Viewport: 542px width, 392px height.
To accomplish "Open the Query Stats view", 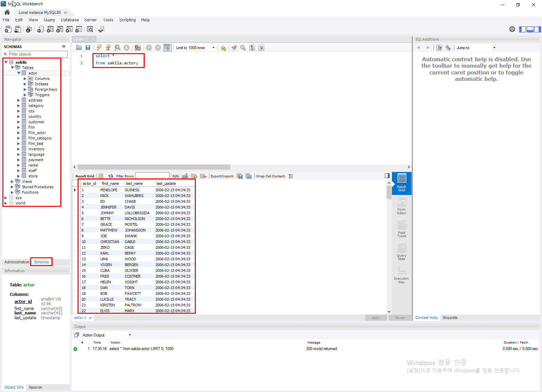I will point(401,252).
